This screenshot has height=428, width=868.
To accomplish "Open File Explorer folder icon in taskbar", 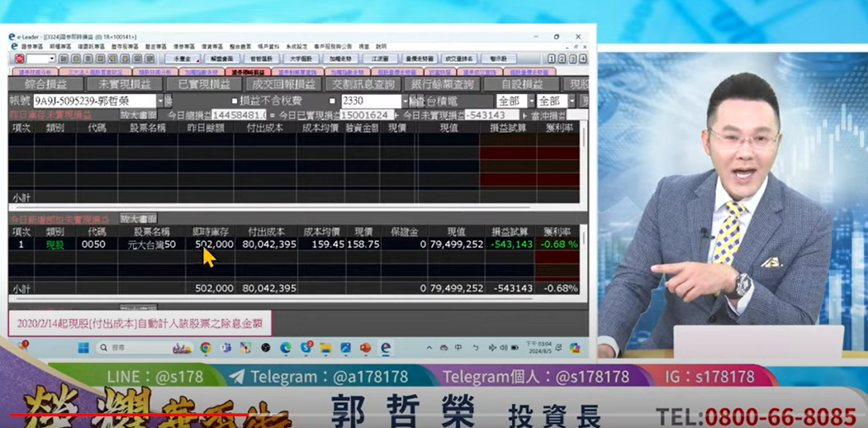I will point(325,349).
